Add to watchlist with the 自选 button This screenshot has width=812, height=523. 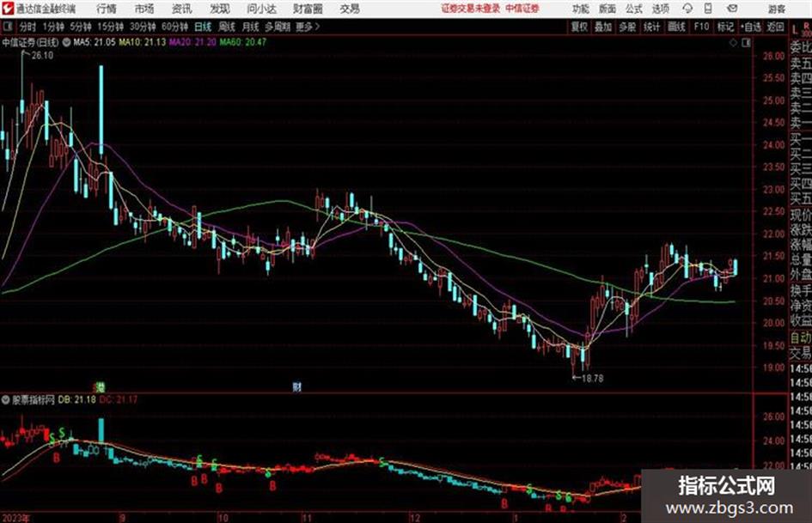750,27
